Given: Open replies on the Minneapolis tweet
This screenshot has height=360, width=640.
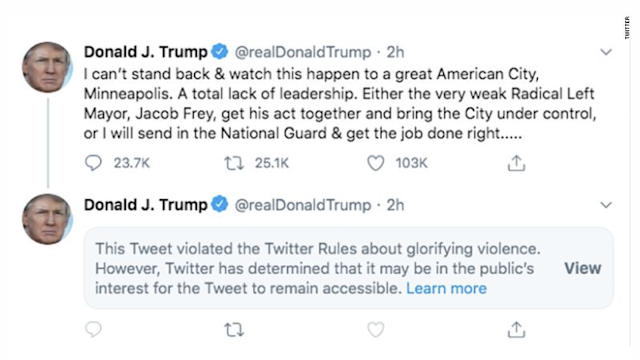Looking at the screenshot, I should point(93,163).
